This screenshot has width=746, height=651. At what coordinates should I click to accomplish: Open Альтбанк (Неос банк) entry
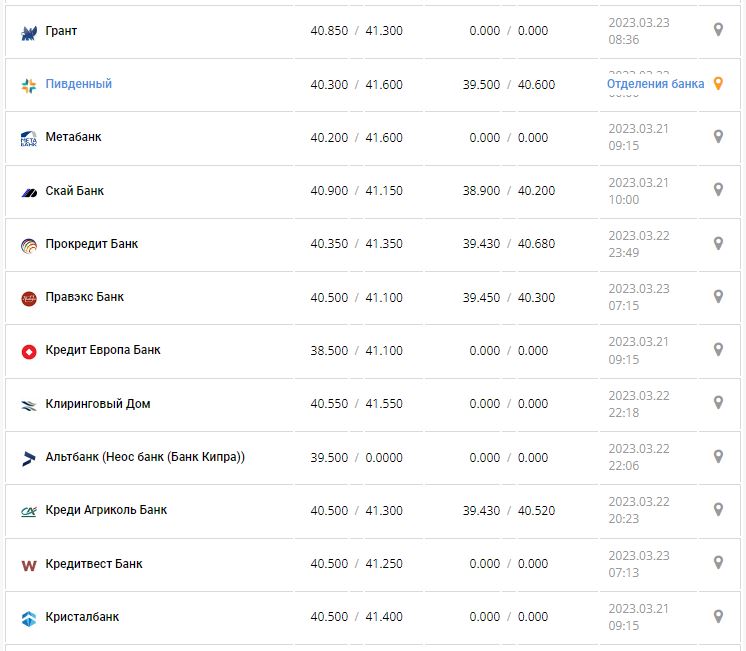[145, 457]
